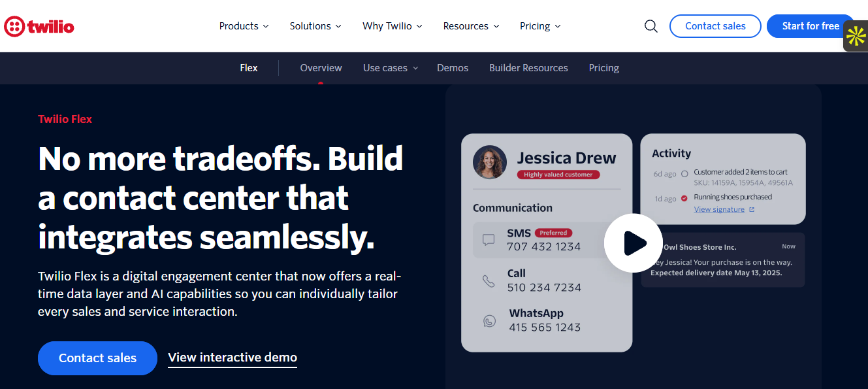Go to the Flex section link

point(249,68)
